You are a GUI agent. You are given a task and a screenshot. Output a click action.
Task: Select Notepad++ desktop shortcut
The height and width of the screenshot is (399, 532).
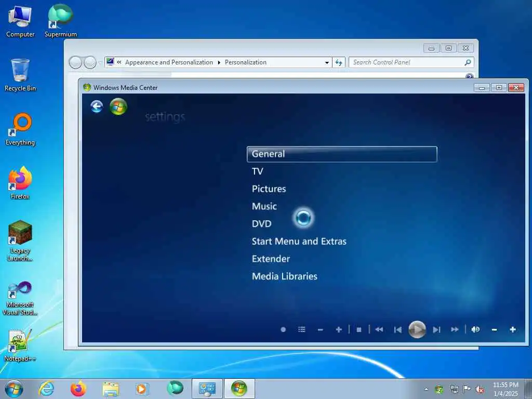[x=20, y=345]
